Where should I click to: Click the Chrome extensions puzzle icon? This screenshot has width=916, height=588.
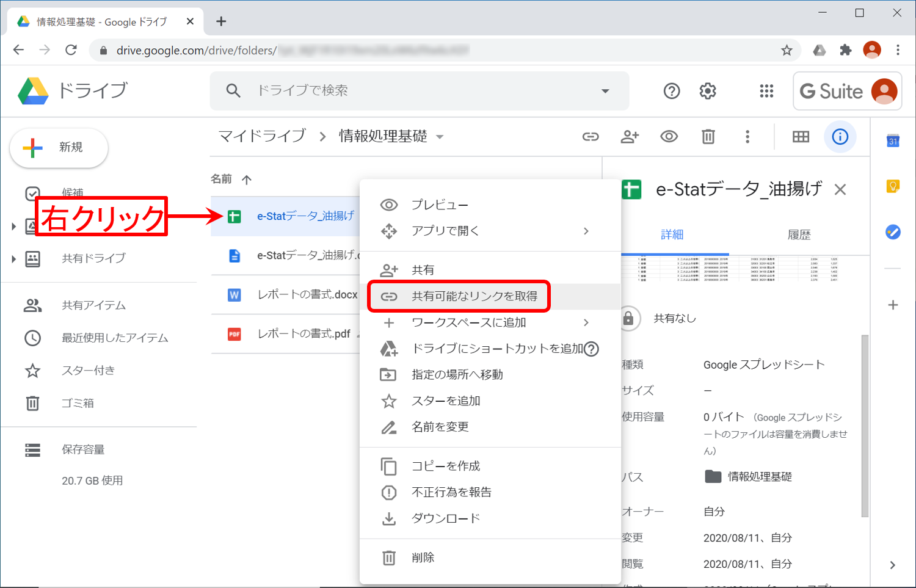(845, 50)
